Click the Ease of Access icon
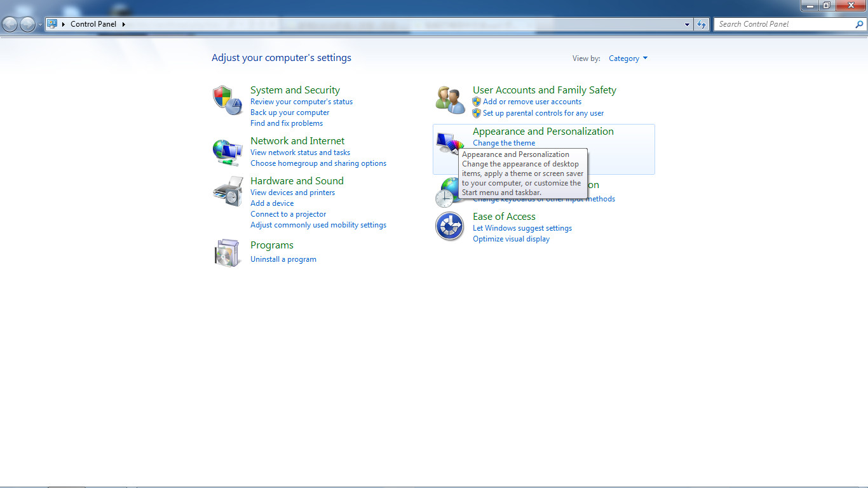Image resolution: width=868 pixels, height=488 pixels. pyautogui.click(x=449, y=226)
